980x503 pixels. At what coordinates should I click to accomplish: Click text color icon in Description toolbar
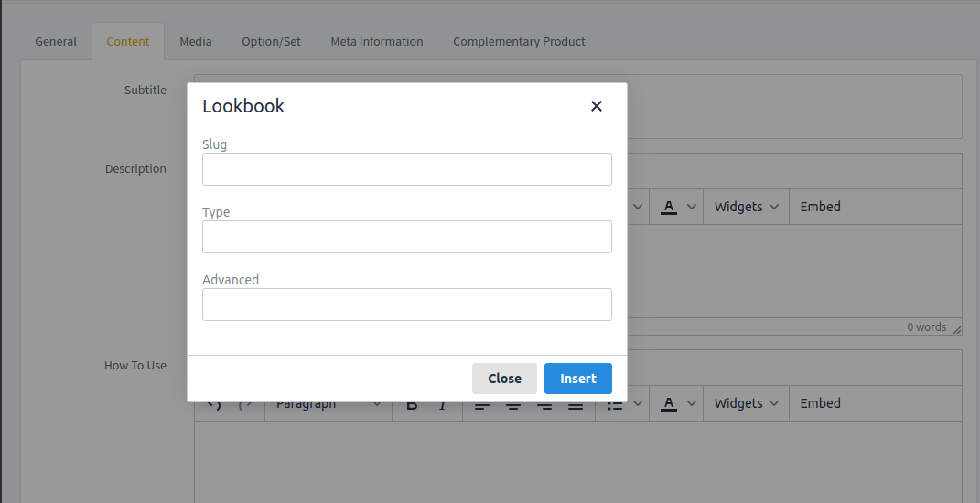(668, 207)
